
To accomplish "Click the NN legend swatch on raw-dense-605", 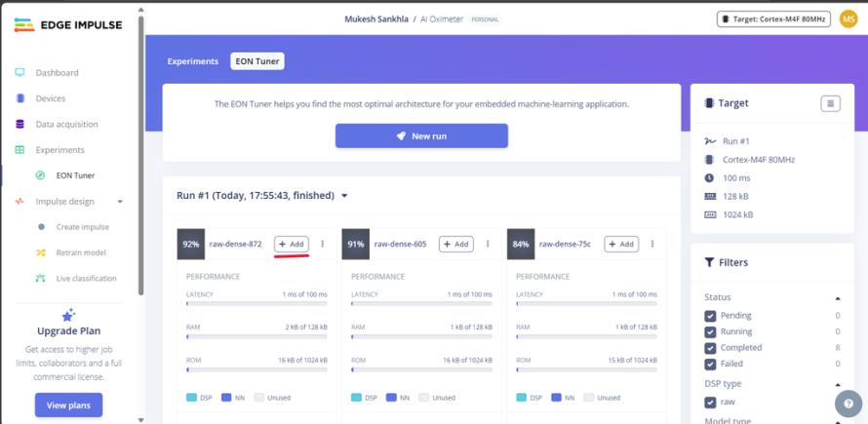I will pyautogui.click(x=391, y=398).
